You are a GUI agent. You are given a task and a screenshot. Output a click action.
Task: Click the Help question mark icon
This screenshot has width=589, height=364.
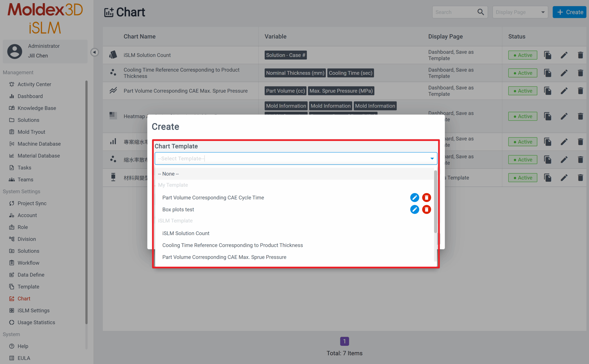click(x=12, y=346)
